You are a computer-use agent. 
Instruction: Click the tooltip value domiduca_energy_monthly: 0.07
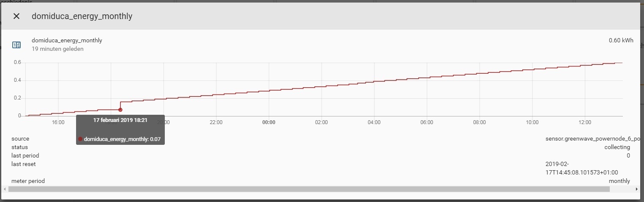point(123,139)
